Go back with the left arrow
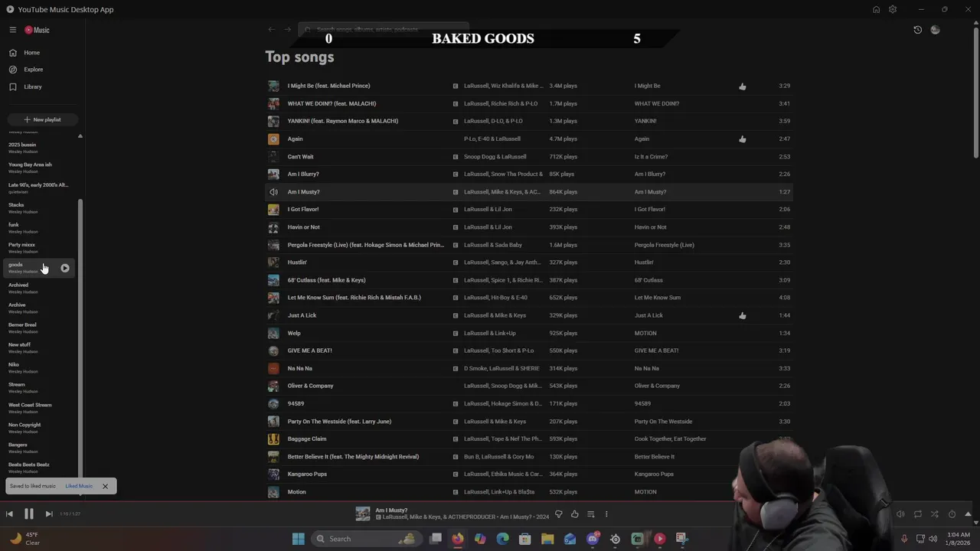The height and width of the screenshot is (551, 980). coord(271,30)
